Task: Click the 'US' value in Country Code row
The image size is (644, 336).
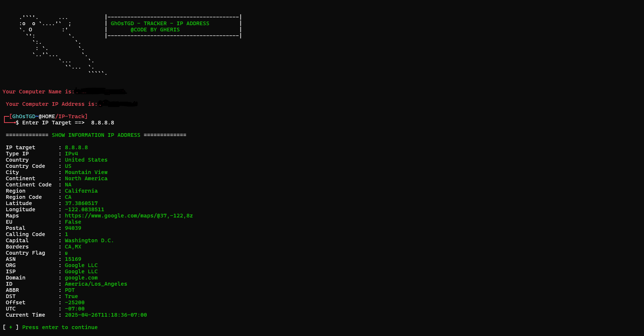Action: (x=68, y=166)
